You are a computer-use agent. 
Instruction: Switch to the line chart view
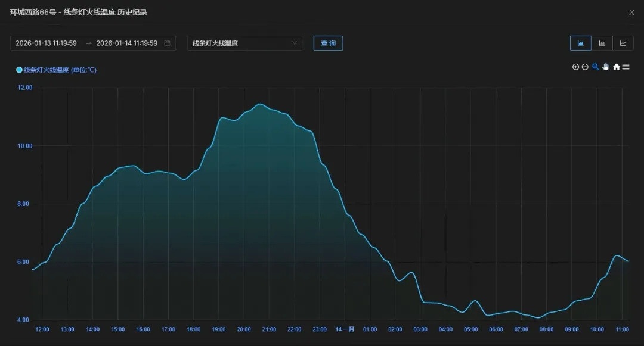(x=623, y=43)
